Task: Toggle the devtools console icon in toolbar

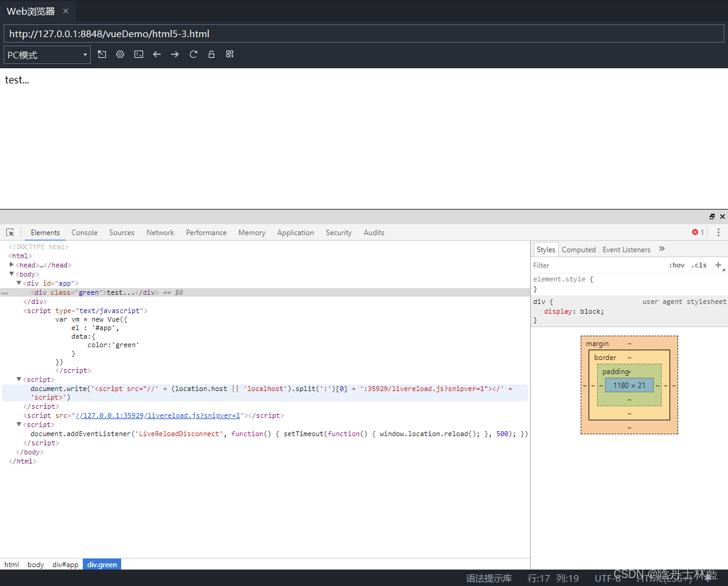Action: pos(138,54)
